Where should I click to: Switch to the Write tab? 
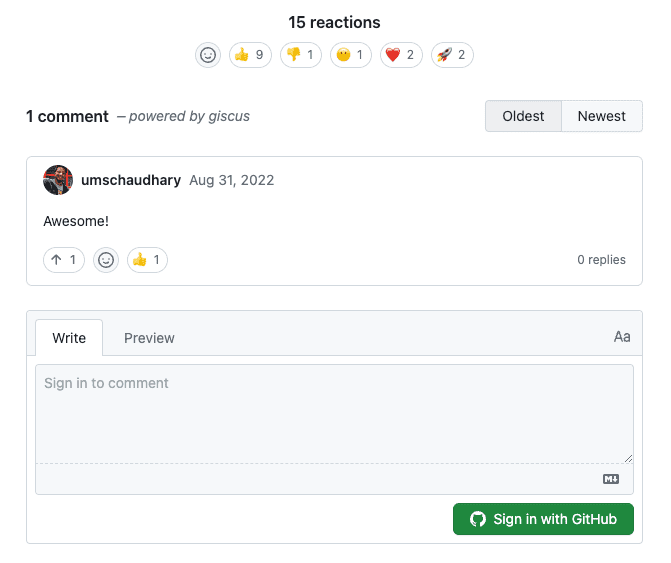(x=69, y=338)
